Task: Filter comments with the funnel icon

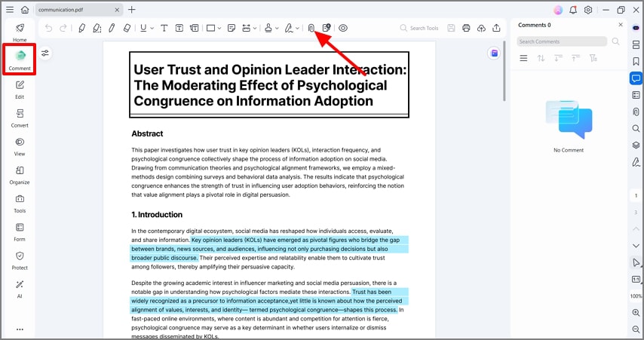Action: pyautogui.click(x=593, y=58)
